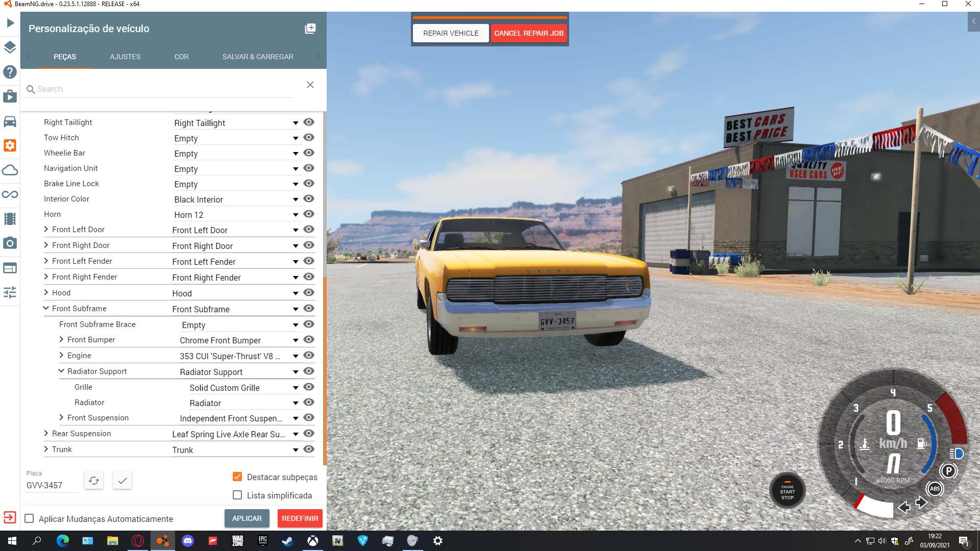Open Steam from the Windows taskbar

pyautogui.click(x=287, y=541)
